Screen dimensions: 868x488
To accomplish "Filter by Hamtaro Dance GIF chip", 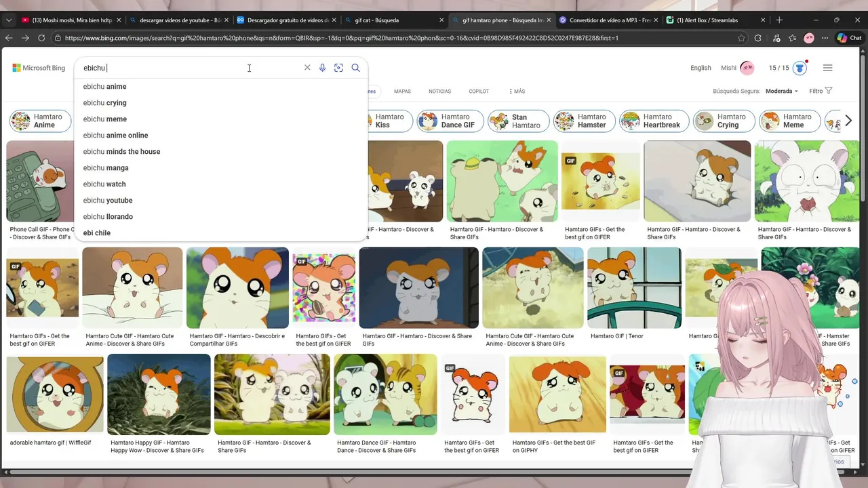I will pos(450,121).
